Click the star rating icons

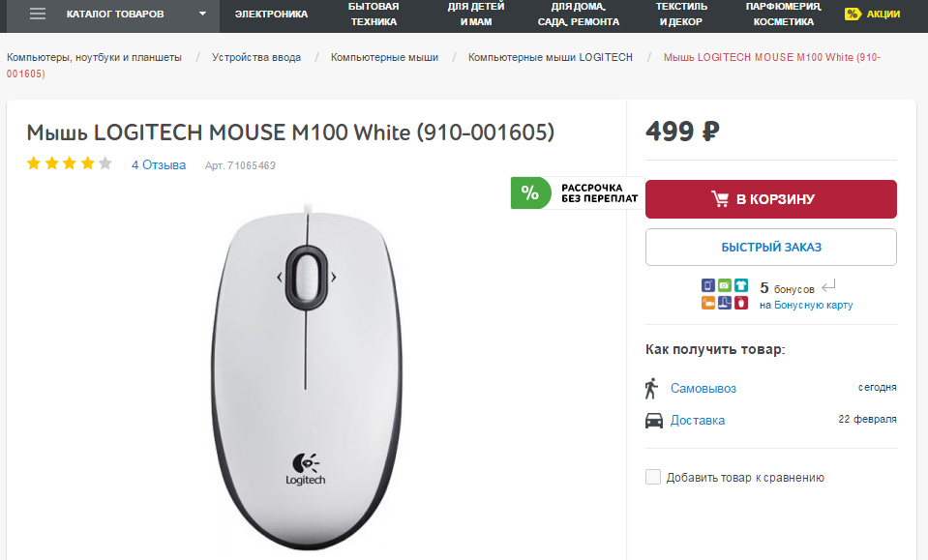coord(69,164)
